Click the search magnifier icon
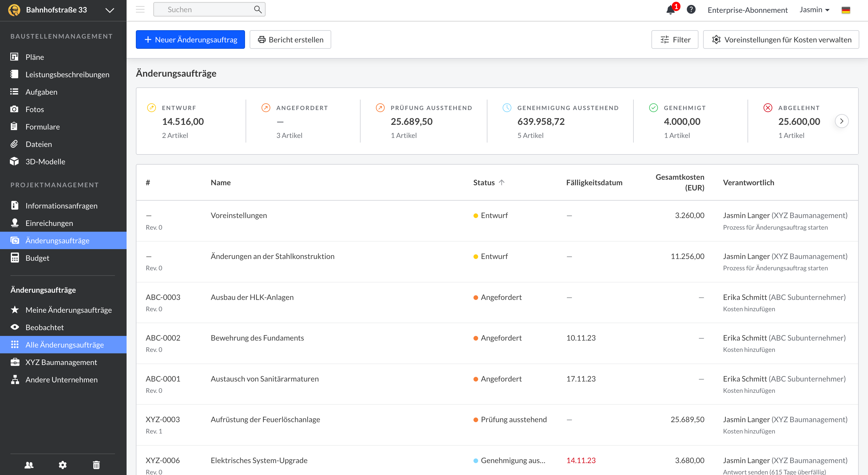Image resolution: width=868 pixels, height=475 pixels. (x=257, y=10)
